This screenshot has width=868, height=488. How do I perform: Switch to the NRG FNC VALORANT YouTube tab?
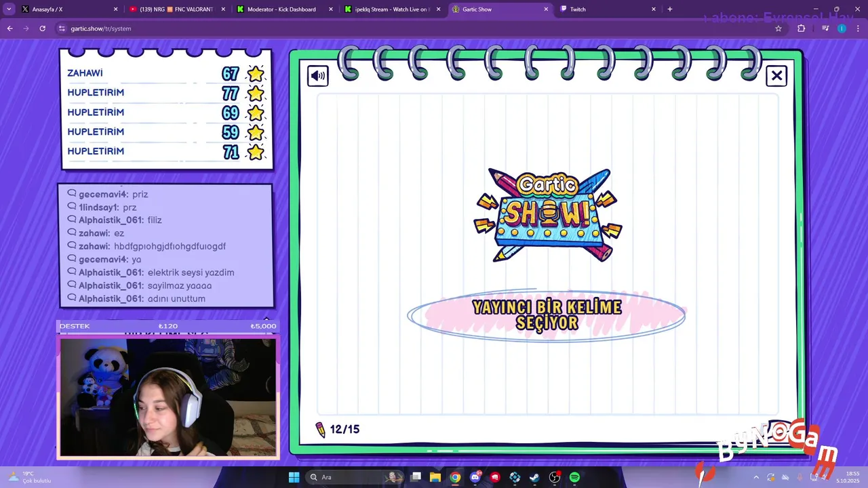176,9
